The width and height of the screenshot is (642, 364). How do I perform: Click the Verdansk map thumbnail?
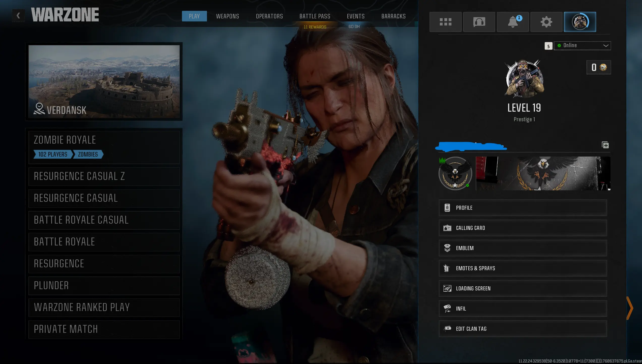104,81
